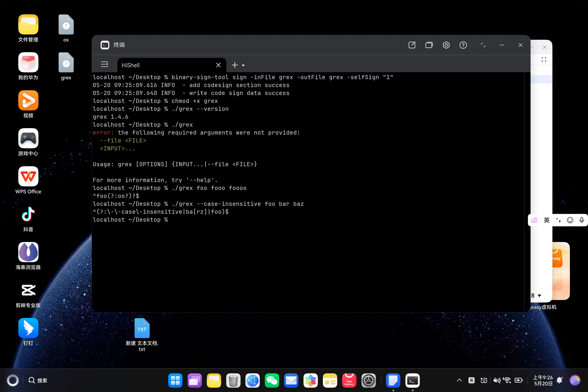Open the purple multitask dock icon
Image resolution: width=588 pixels, height=392 pixels.
194,381
